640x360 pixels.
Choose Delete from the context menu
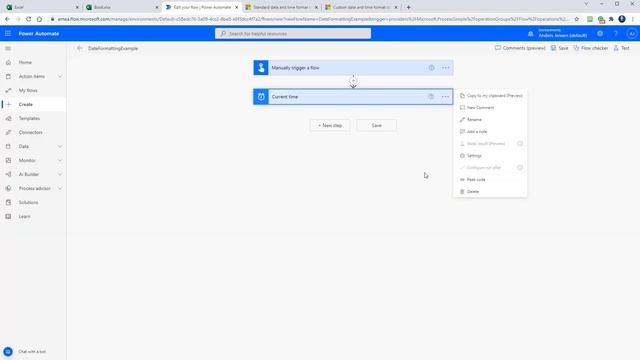point(491,191)
